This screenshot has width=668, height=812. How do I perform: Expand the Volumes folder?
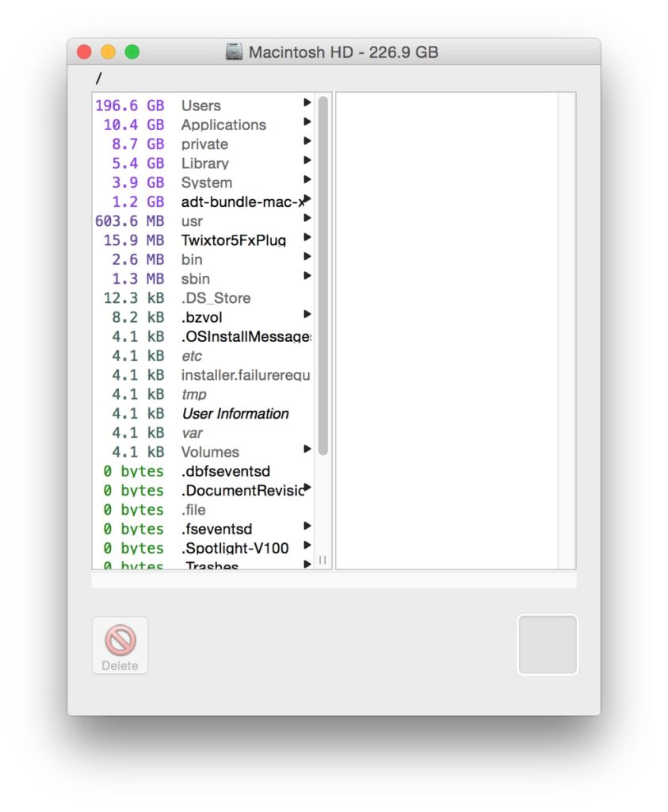[x=307, y=451]
